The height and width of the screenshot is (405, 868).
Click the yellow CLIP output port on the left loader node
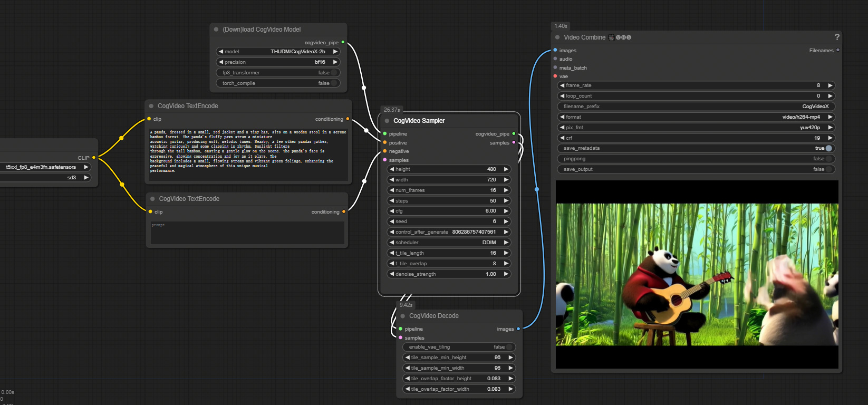click(94, 158)
